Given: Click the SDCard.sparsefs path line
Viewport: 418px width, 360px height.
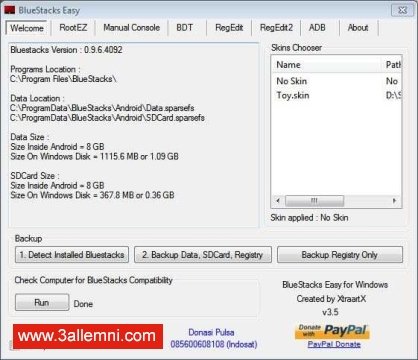Looking at the screenshot, I should pyautogui.click(x=107, y=118).
